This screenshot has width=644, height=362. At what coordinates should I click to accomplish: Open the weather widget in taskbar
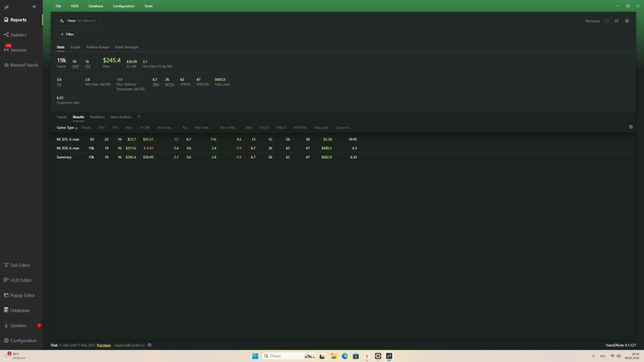click(x=15, y=356)
